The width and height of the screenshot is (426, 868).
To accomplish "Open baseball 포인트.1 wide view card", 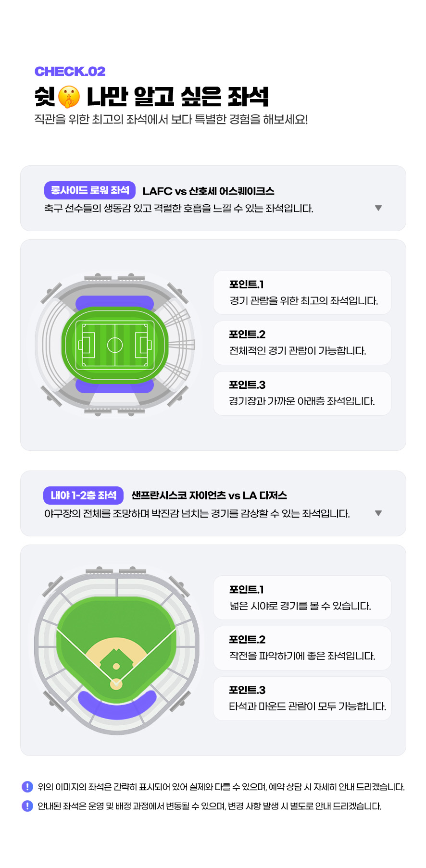I will pyautogui.click(x=302, y=598).
